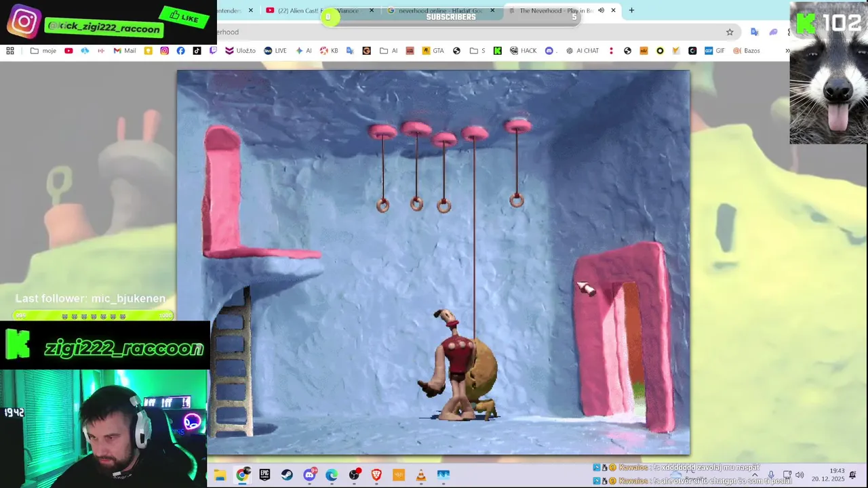Open Microsoft Edge from the taskbar
Image resolution: width=868 pixels, height=488 pixels.
point(332,475)
